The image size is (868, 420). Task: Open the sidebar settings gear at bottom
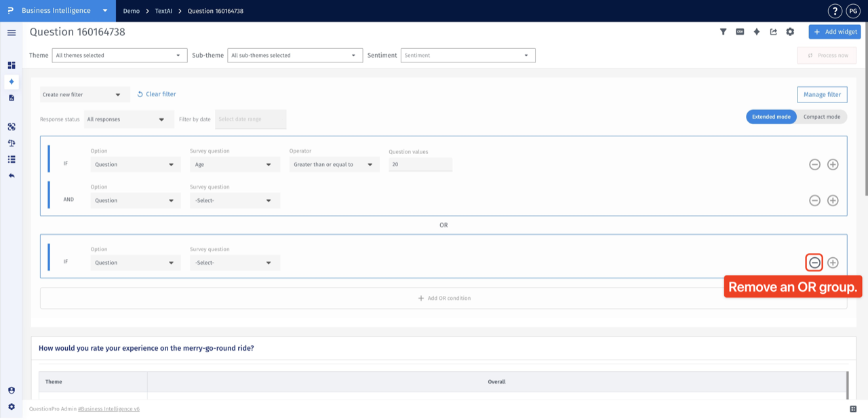click(12, 406)
